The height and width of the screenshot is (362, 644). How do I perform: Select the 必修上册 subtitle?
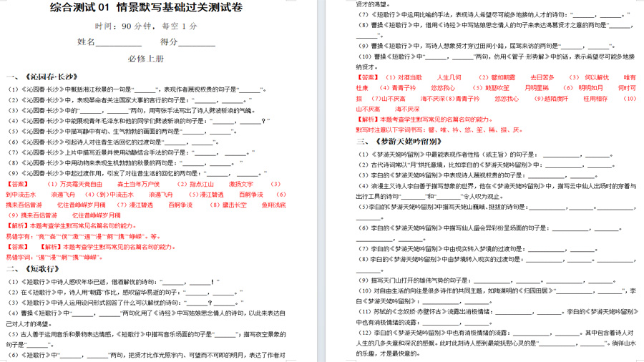tap(146, 59)
